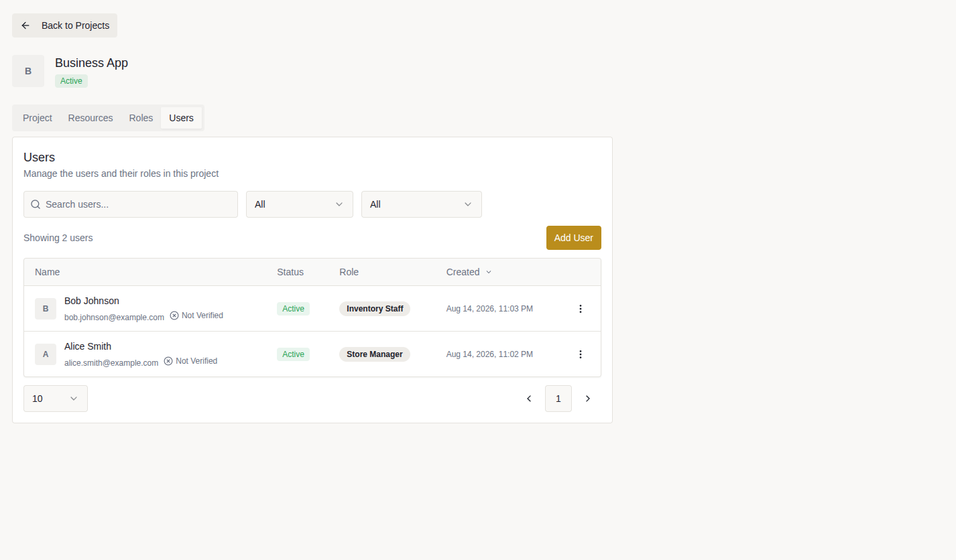Click the Add User button
This screenshot has width=956, height=560.
point(574,238)
